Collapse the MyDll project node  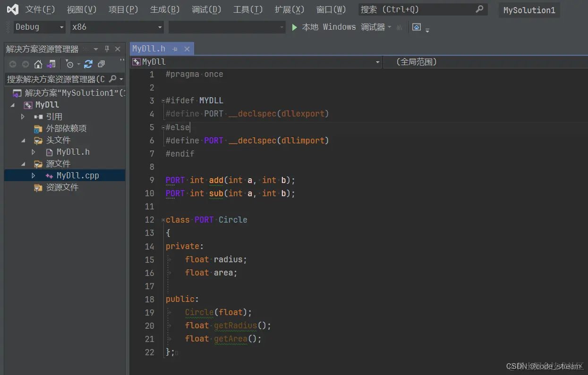13,105
